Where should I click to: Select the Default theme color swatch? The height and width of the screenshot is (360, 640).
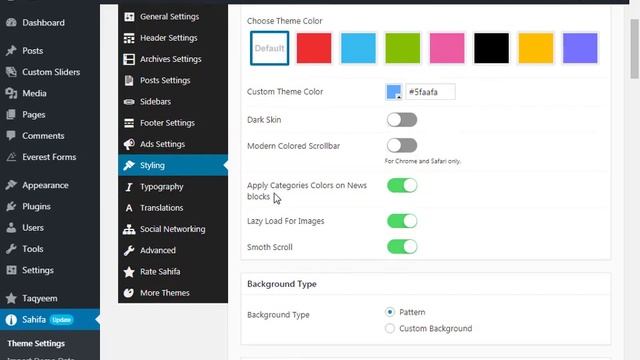click(x=269, y=48)
